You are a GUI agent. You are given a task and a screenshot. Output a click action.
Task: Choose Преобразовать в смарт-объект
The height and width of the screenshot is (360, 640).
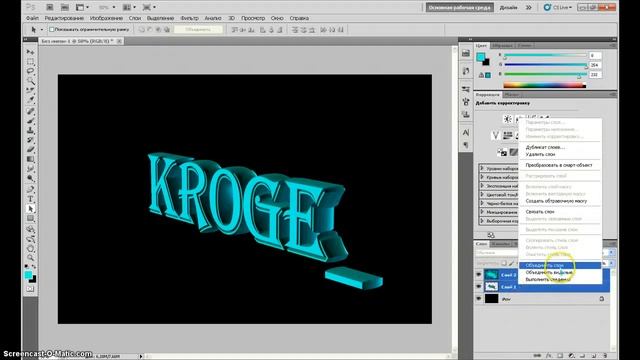(x=560, y=165)
